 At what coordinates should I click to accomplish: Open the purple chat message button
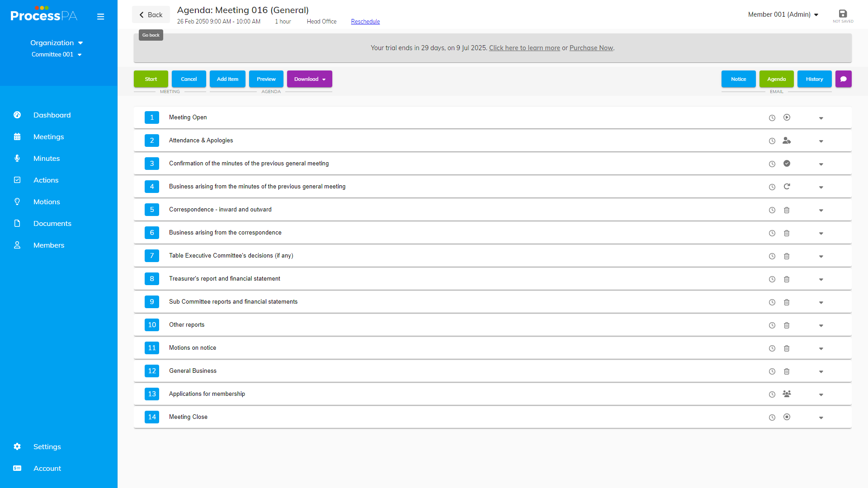pos(843,79)
